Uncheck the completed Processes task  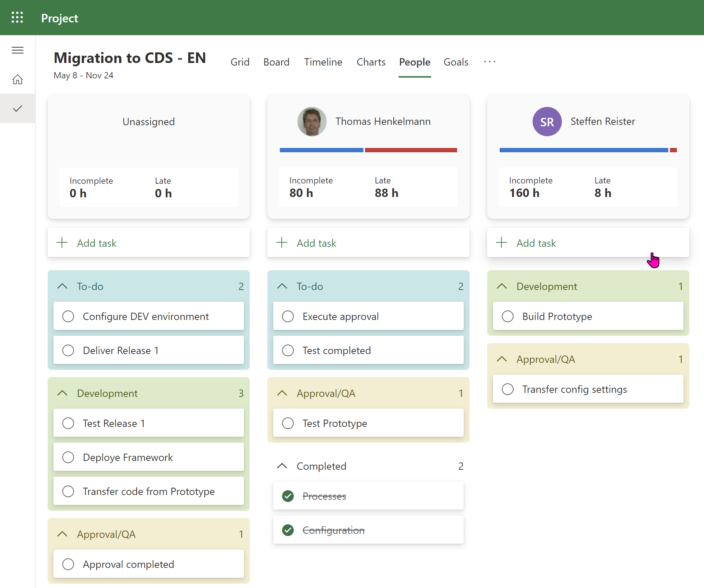point(288,496)
